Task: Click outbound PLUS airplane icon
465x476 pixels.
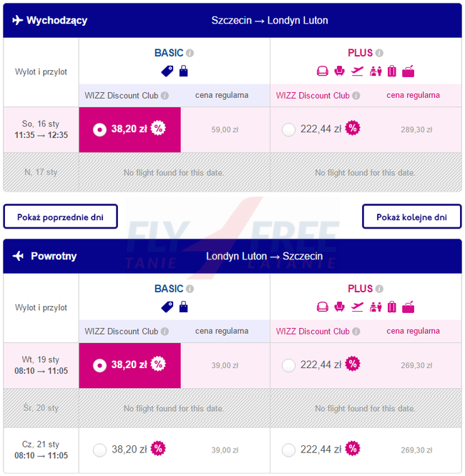Action: click(357, 71)
